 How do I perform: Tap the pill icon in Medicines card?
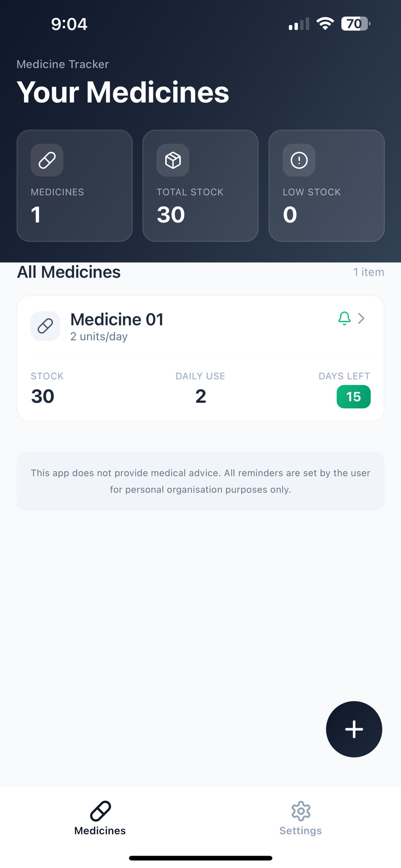(47, 160)
